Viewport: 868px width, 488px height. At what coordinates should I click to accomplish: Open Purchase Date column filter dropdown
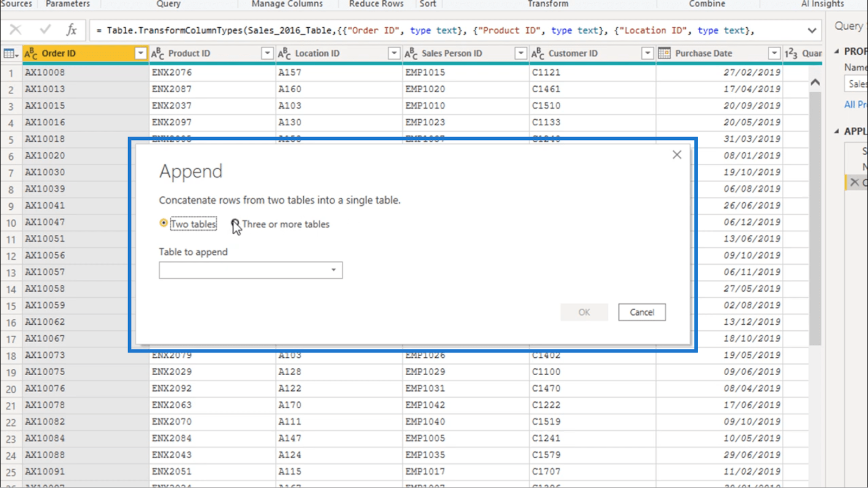click(774, 53)
